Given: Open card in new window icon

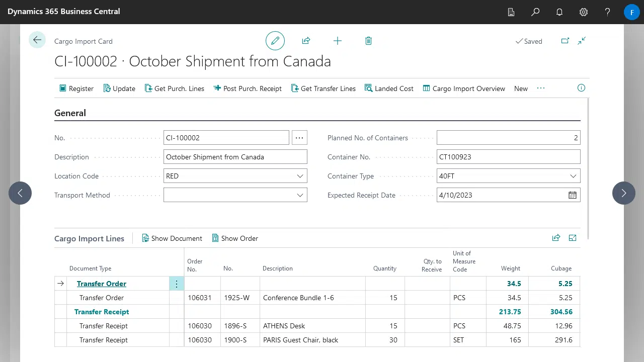Looking at the screenshot, I should click(x=565, y=41).
